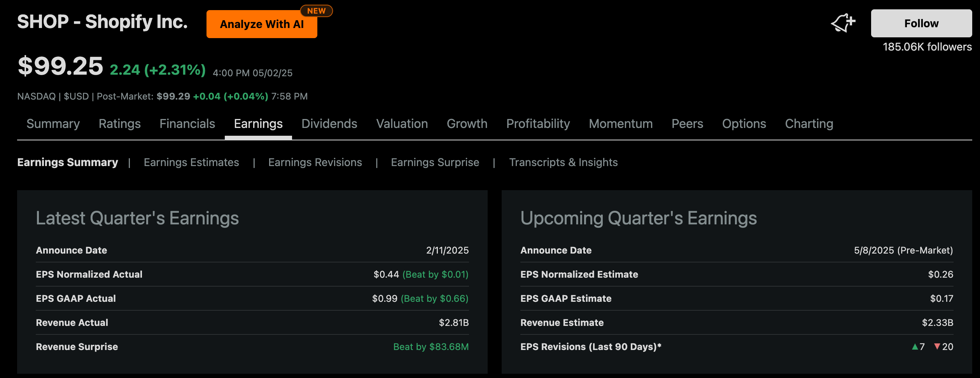Click the Revenue Estimate $2.33B value
This screenshot has width=980, height=378.
938,323
